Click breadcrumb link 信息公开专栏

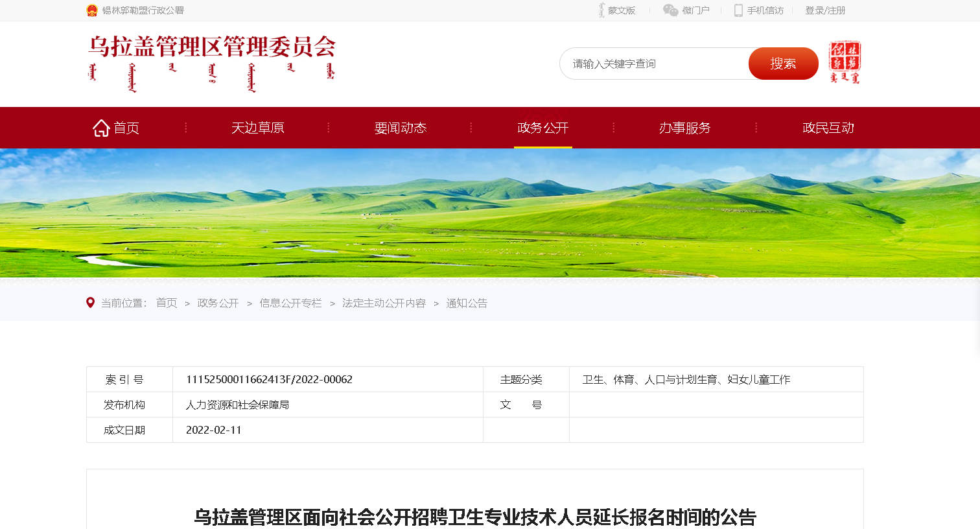290,303
